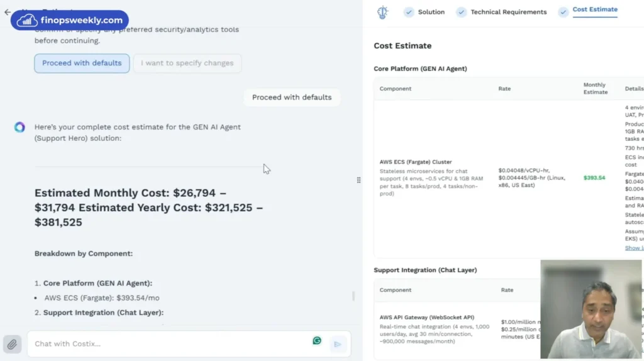Click the webcam video thumbnail
The image size is (644, 361).
click(x=591, y=309)
